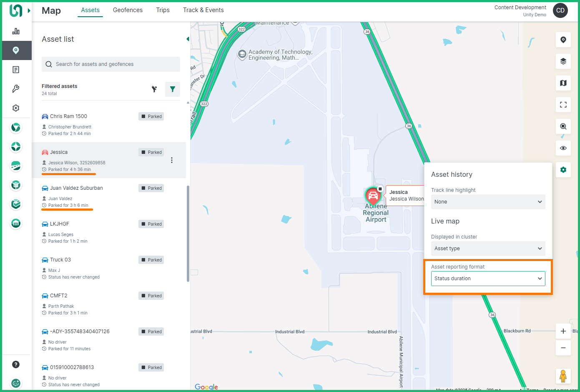Click the map layers icon
Image resolution: width=580 pixels, height=392 pixels.
coord(563,61)
